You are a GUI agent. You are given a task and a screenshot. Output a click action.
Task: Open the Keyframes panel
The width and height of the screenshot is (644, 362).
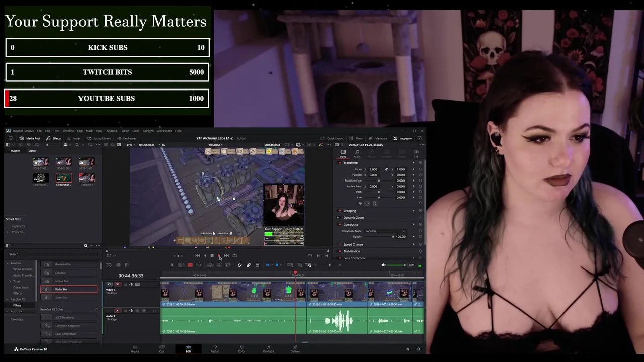pos(127,138)
